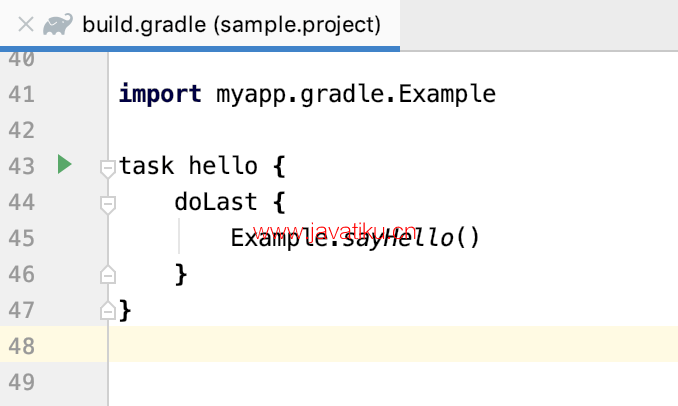Click line number 41 in gutter
This screenshot has height=406, width=678.
21,94
